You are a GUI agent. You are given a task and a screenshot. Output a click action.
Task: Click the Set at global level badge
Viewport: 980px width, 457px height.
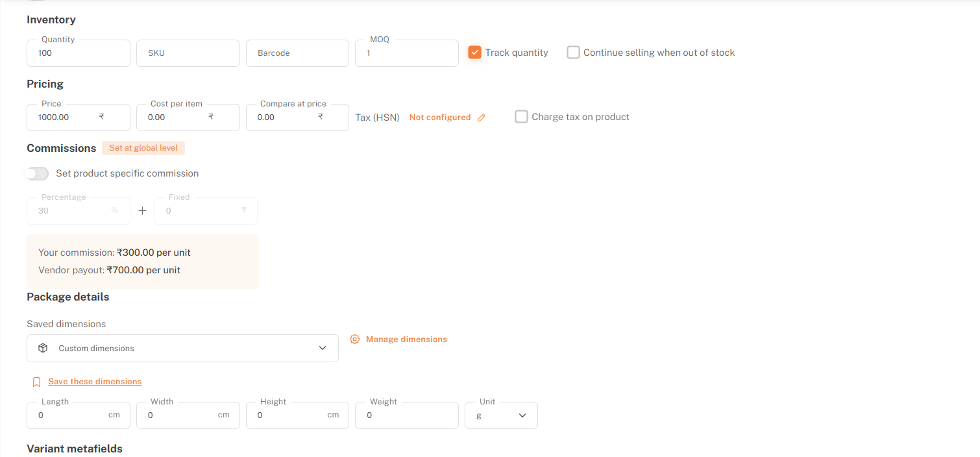pos(143,148)
